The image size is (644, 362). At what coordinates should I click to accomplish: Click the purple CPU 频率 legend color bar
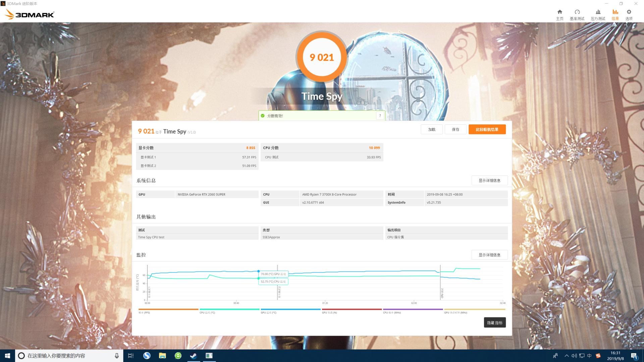413,309
